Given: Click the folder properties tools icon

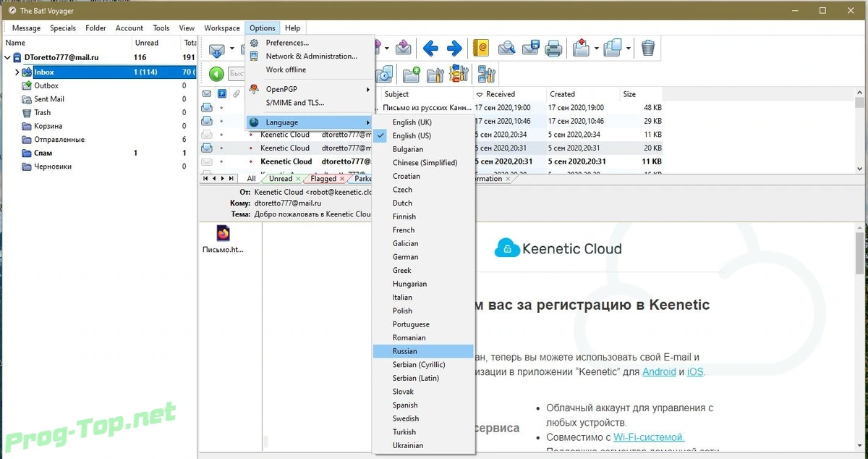Looking at the screenshot, I should [435, 74].
